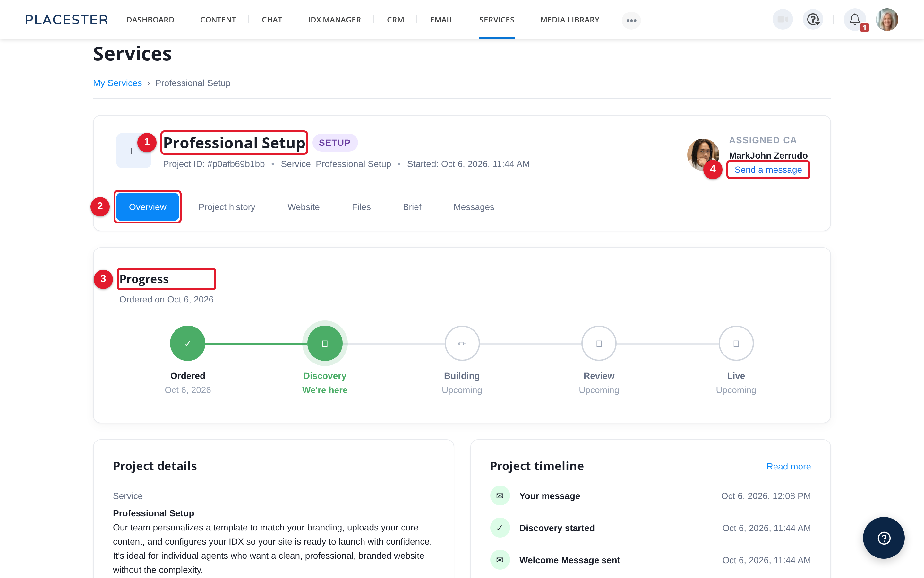Click Ordered on Oct 6, 2026 text

167,299
